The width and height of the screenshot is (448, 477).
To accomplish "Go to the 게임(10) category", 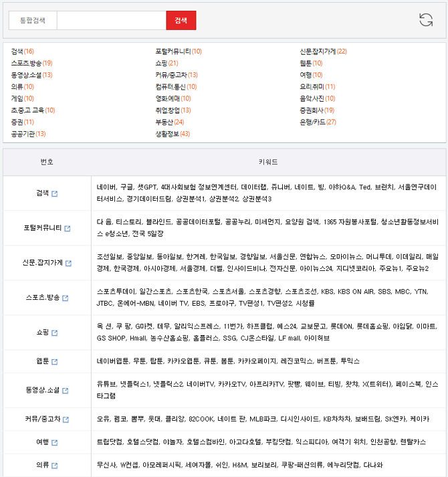I will (23, 98).
